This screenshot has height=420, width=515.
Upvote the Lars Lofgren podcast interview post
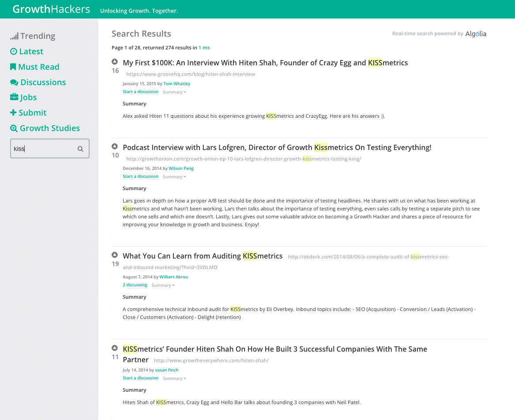(x=115, y=146)
